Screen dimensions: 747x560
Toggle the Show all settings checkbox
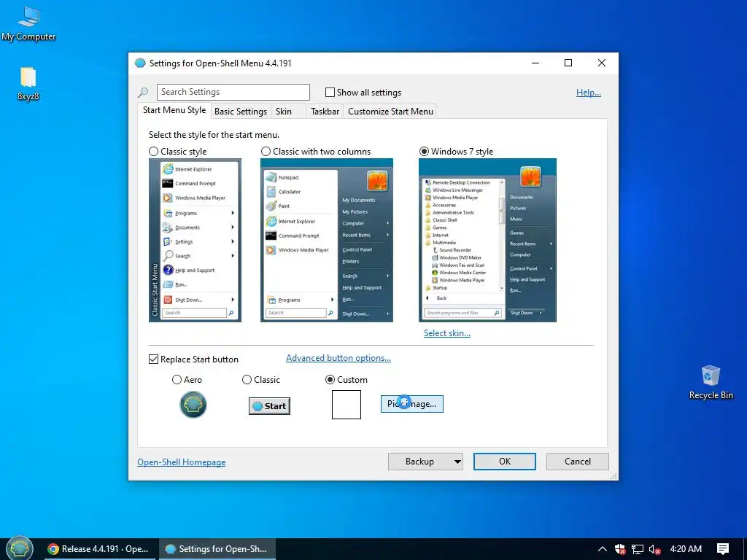(x=330, y=93)
